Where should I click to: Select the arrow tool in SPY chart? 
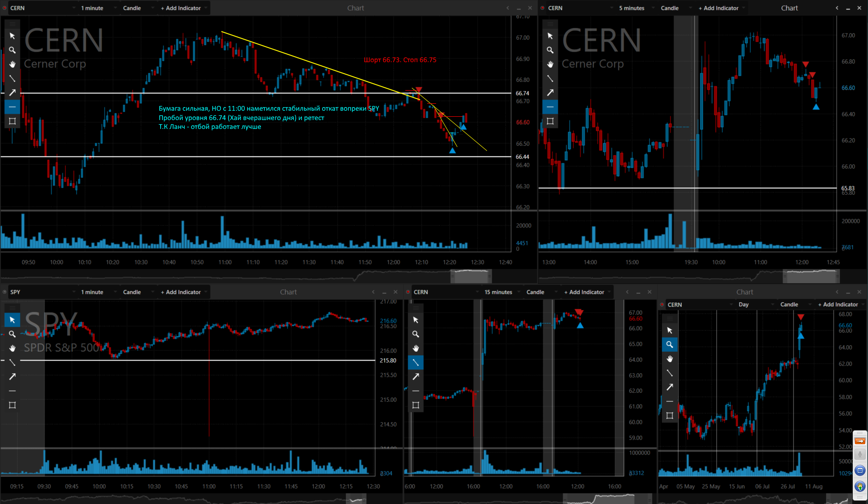pyautogui.click(x=13, y=376)
